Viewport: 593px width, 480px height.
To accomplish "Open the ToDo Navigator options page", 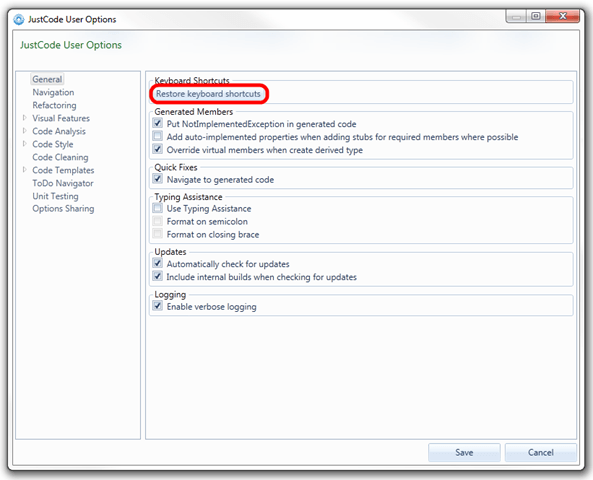I will point(63,183).
